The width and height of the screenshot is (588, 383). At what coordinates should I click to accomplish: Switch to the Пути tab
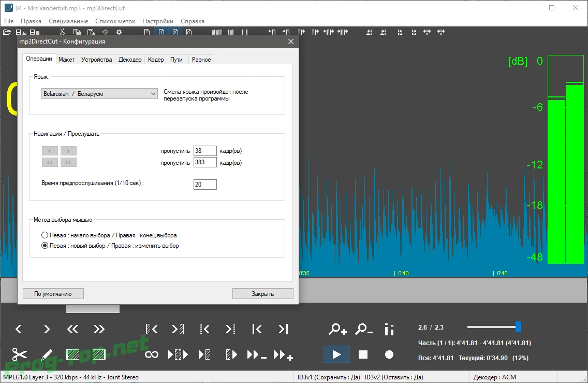pyautogui.click(x=177, y=59)
